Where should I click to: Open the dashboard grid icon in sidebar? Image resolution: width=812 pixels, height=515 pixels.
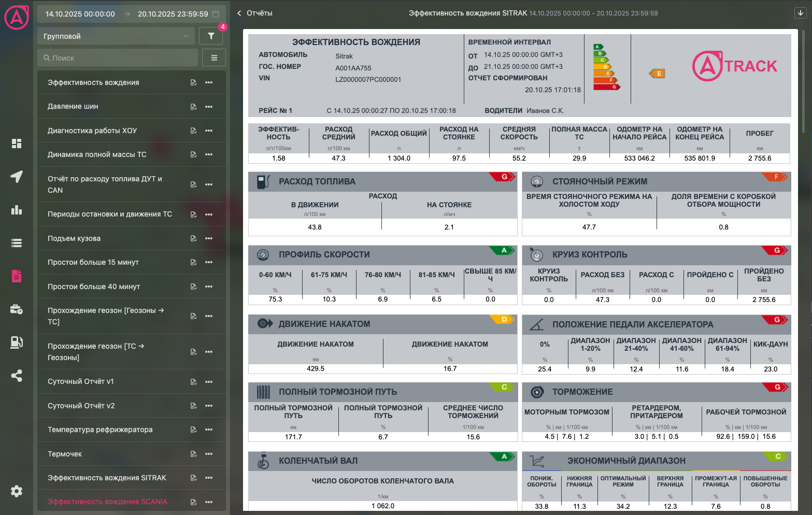pos(17,144)
